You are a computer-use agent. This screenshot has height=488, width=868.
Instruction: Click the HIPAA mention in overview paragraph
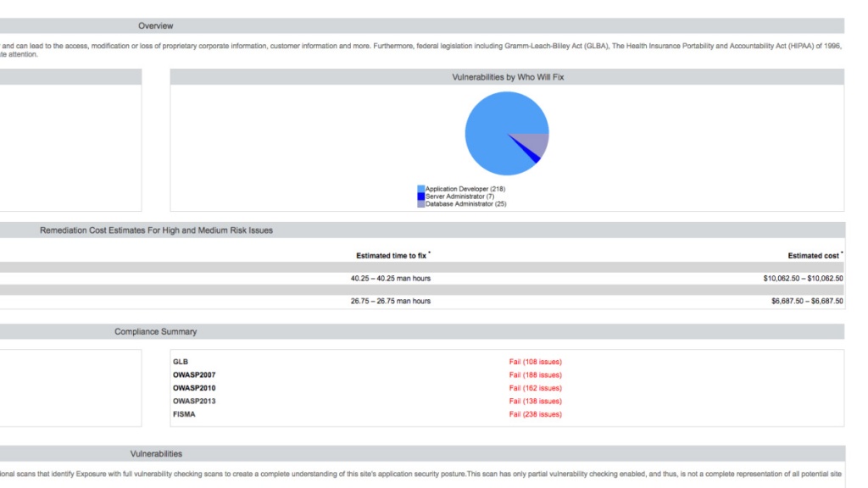(800, 46)
